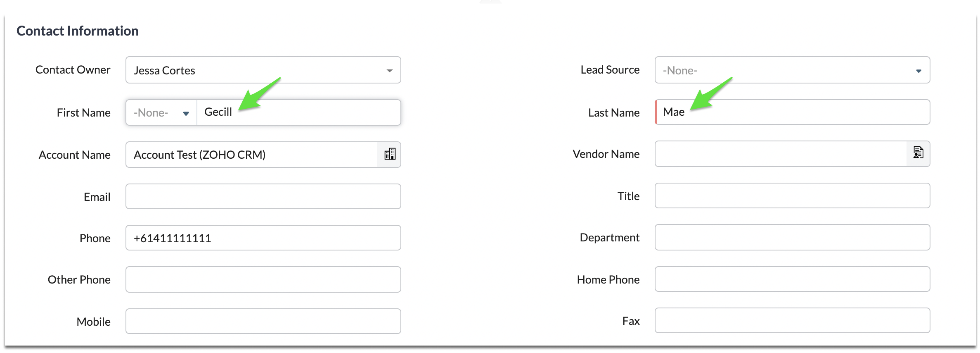Open the First Name salutation dropdown
Viewport: 980px width, 353px height.
(161, 112)
